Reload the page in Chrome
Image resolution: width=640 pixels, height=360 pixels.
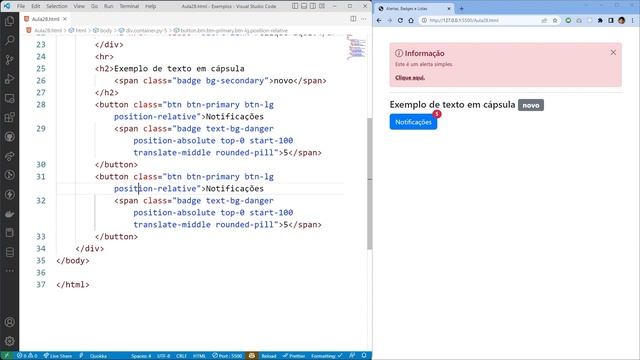pyautogui.click(x=400, y=20)
